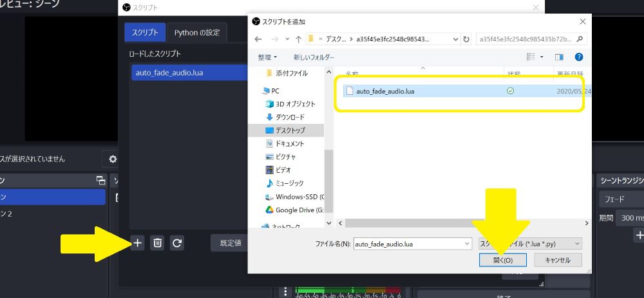Open the 整理 organize menu

(267, 57)
